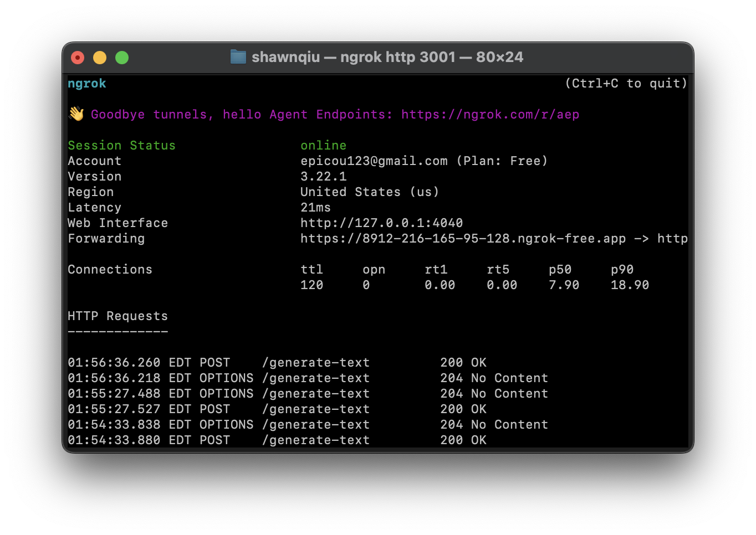Click the cyan 'ngrok' heading text
The image size is (756, 535).
(x=87, y=84)
